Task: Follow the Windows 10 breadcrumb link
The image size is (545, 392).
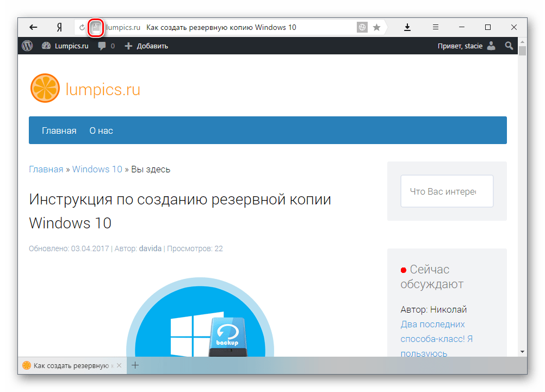Action: click(97, 169)
